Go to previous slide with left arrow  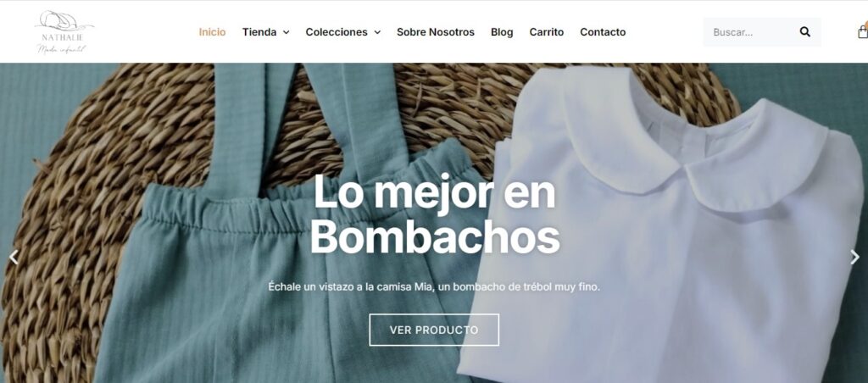[14, 257]
